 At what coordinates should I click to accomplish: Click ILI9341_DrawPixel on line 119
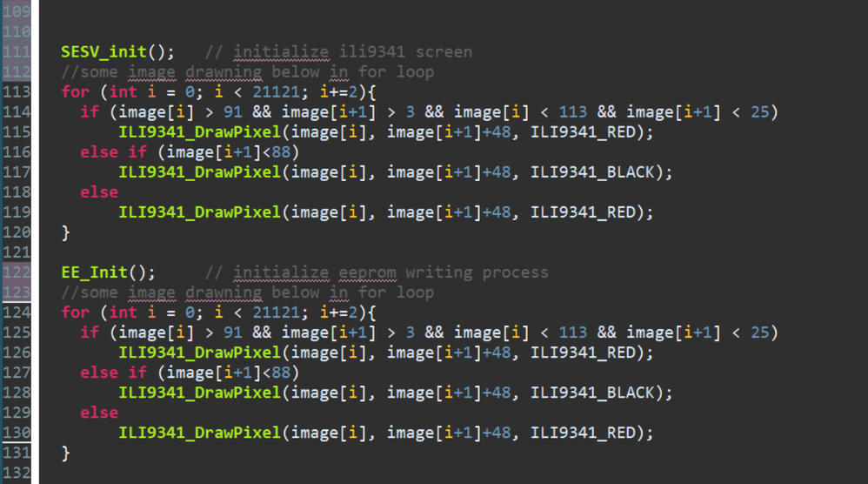199,212
